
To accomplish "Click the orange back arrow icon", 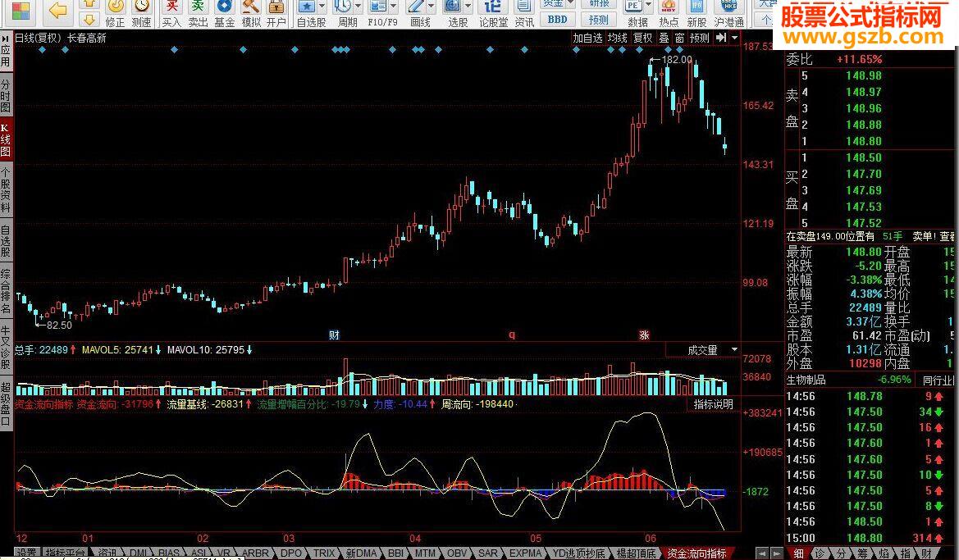I will [57, 11].
